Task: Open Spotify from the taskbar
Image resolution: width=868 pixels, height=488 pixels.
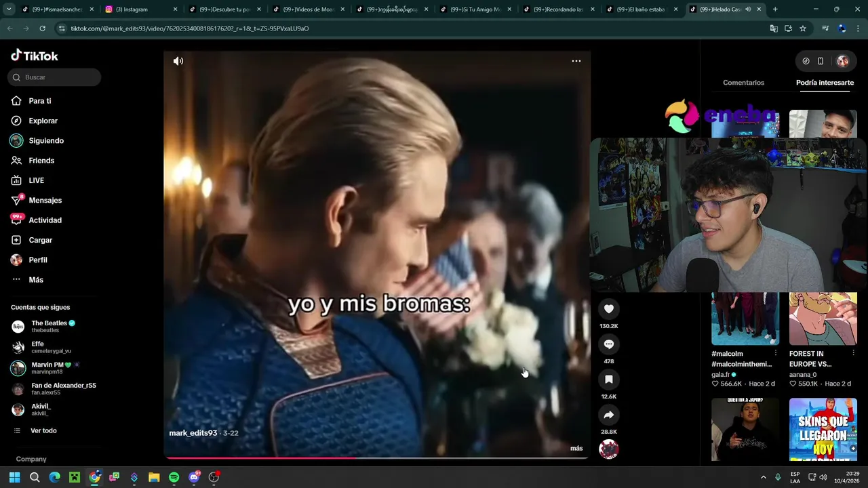Action: pos(174,477)
